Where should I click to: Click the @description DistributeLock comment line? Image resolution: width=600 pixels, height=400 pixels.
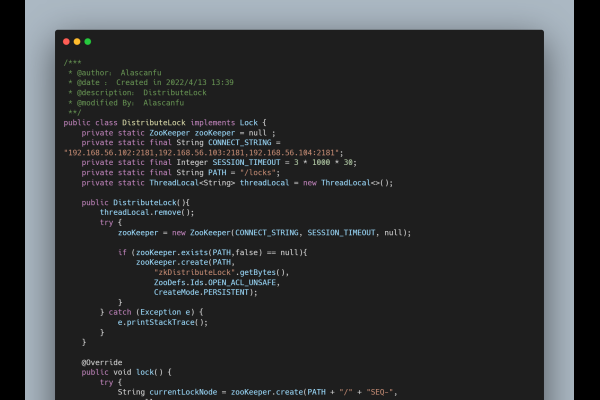pos(136,92)
